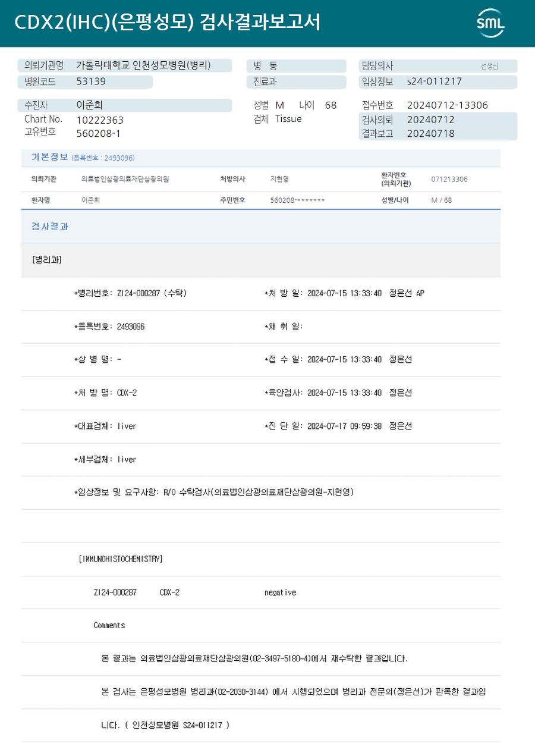Screen dimensions: 535x756
Task: Select patient number 071213306
Action: point(449,179)
